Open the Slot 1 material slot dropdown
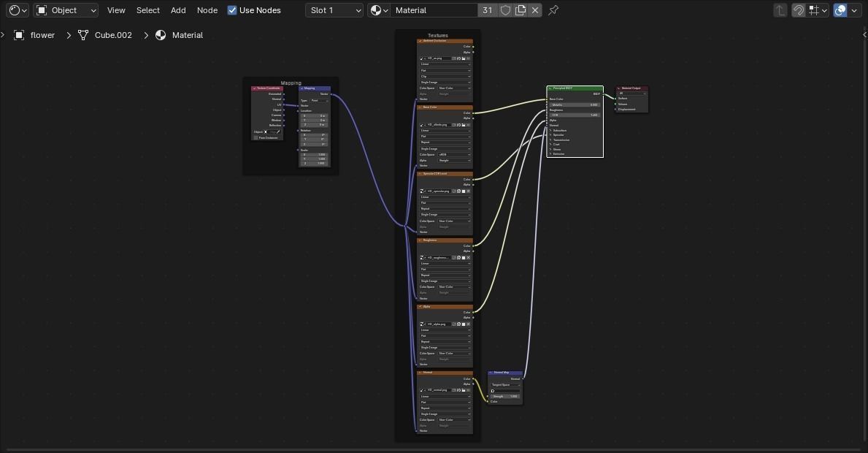Viewport: 868px width, 453px height. click(x=334, y=10)
